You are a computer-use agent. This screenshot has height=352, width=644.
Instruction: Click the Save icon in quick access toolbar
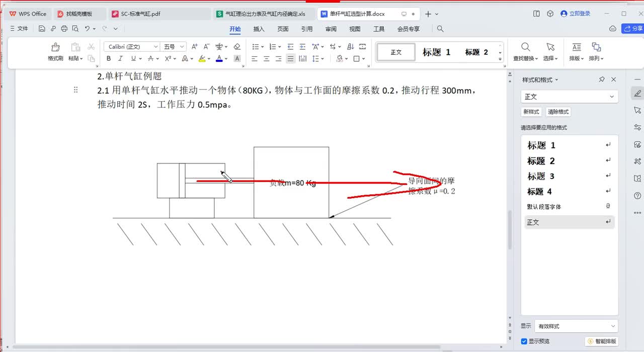click(42, 29)
